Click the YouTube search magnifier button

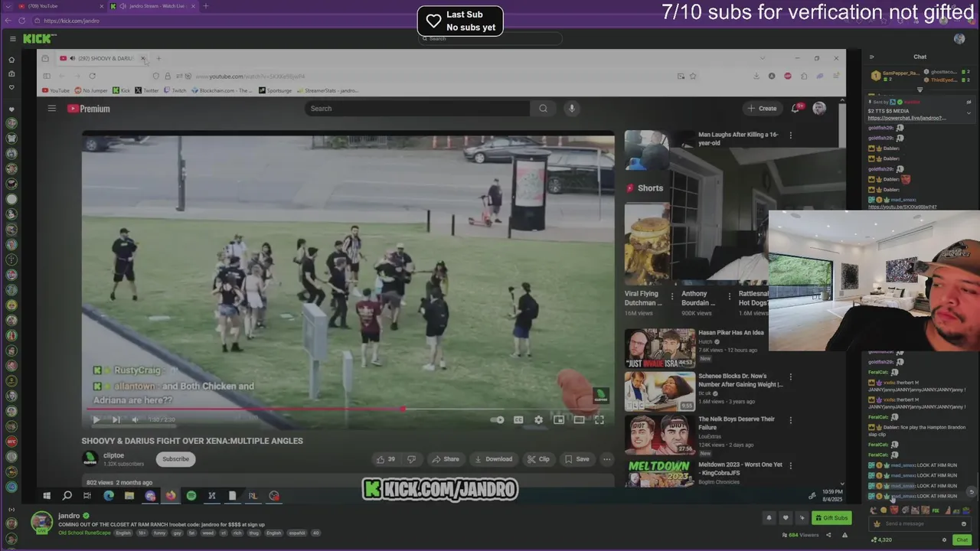click(x=543, y=109)
